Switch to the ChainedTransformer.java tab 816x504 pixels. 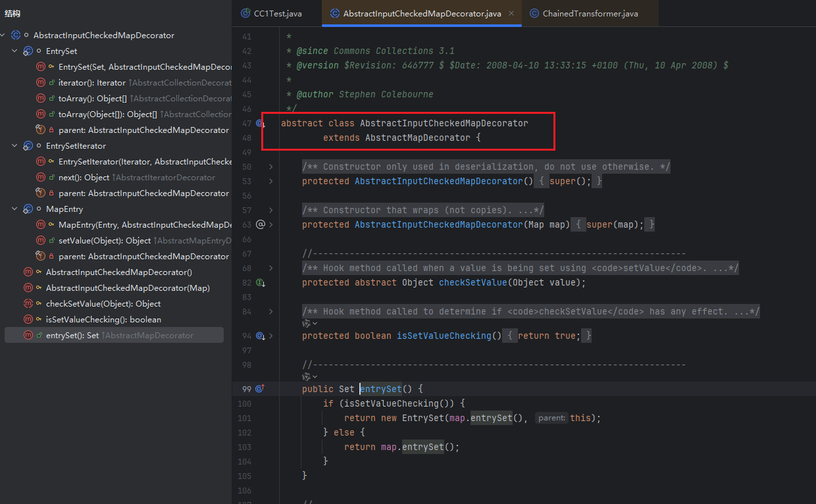click(590, 13)
